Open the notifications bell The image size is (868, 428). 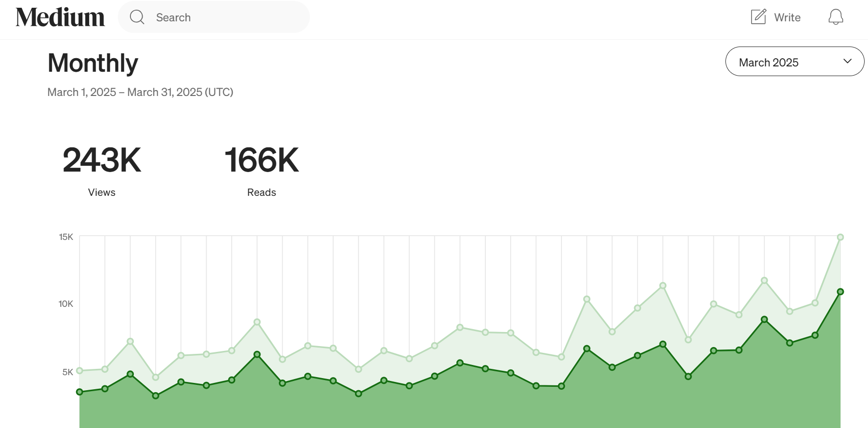point(836,17)
